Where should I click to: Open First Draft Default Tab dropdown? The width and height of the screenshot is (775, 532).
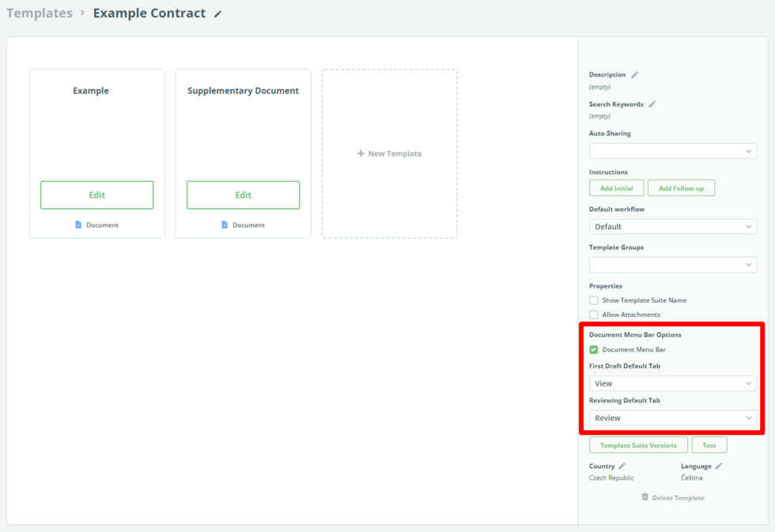[x=672, y=383]
